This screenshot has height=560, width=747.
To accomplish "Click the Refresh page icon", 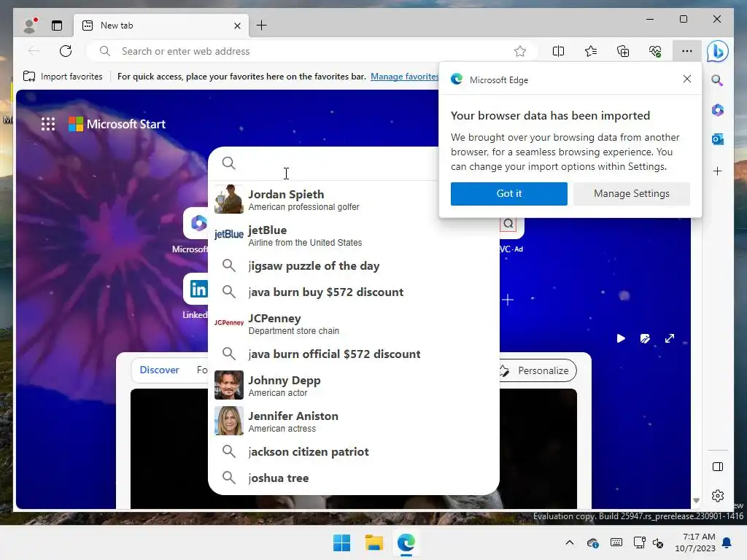I will (66, 51).
